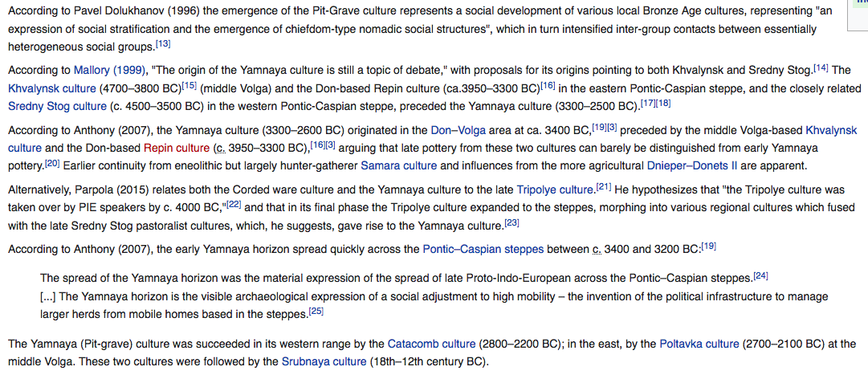Open the Pontic–Caspian steppes link

[483, 249]
